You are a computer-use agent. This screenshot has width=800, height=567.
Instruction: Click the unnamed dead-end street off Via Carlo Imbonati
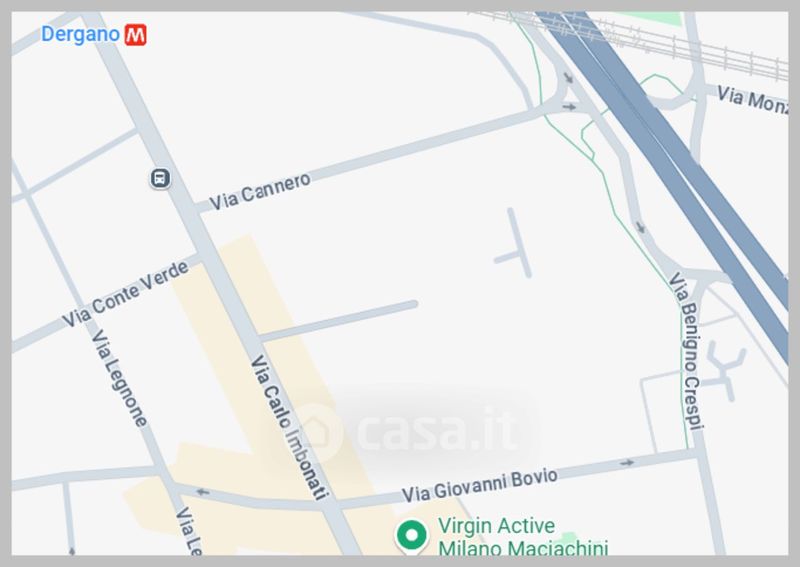[339, 321]
